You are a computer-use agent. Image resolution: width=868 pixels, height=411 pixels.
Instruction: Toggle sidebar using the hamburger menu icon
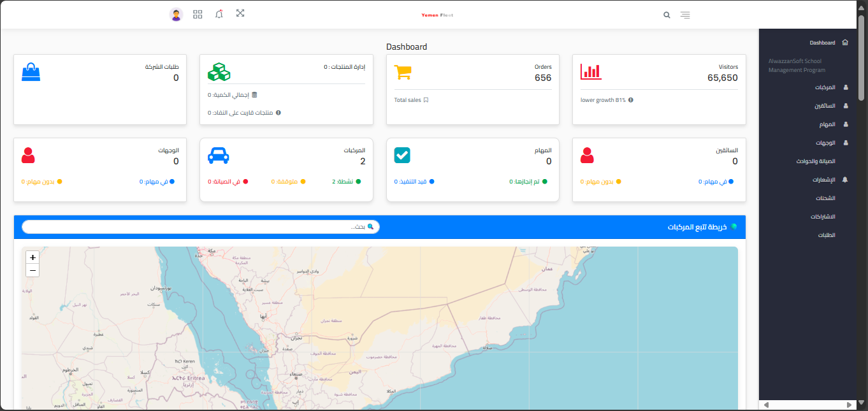click(x=685, y=15)
